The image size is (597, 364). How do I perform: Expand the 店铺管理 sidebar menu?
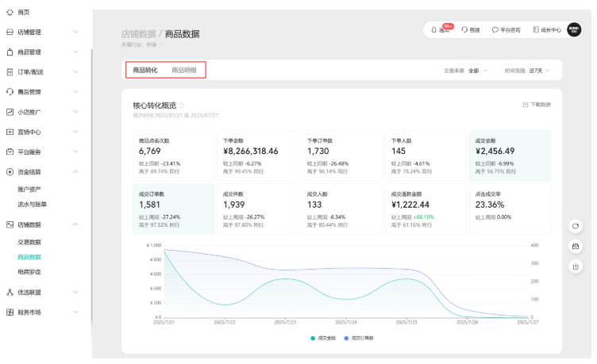41,33
